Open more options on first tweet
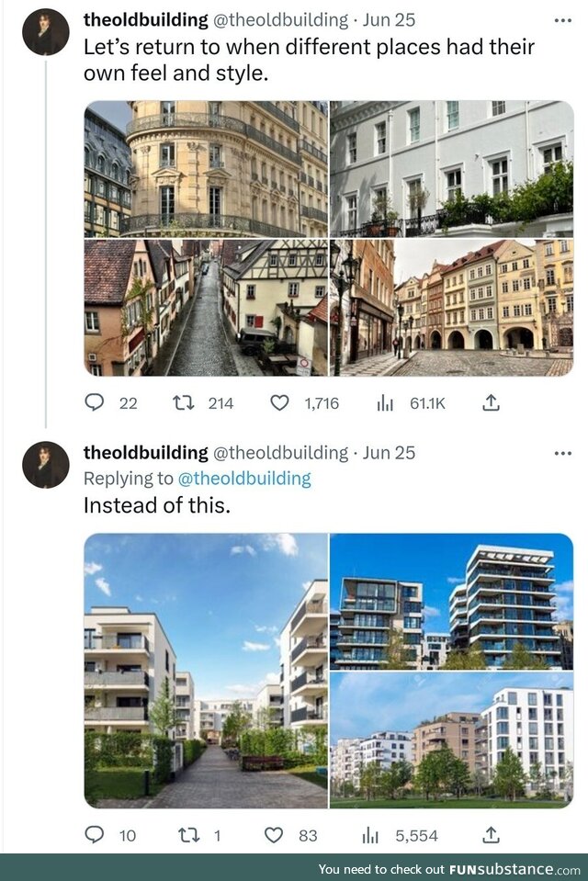Viewport: 588px width, 881px height. (561, 19)
